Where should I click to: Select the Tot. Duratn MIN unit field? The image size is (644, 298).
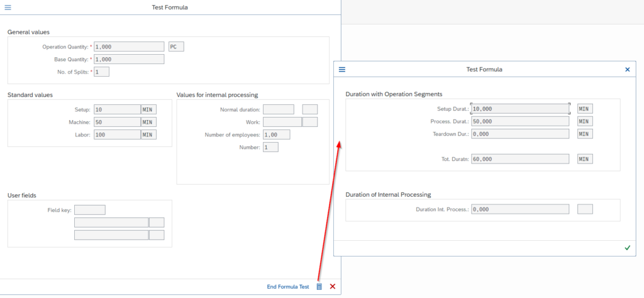pos(586,159)
